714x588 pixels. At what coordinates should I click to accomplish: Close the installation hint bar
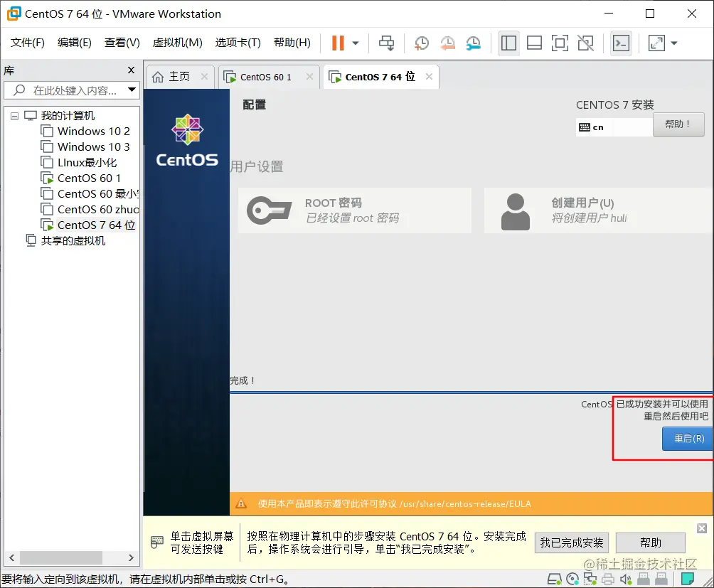click(702, 528)
